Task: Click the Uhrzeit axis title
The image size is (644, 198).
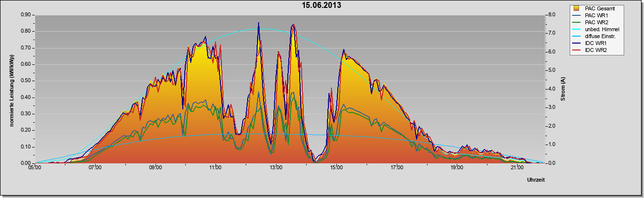Action: tap(536, 180)
